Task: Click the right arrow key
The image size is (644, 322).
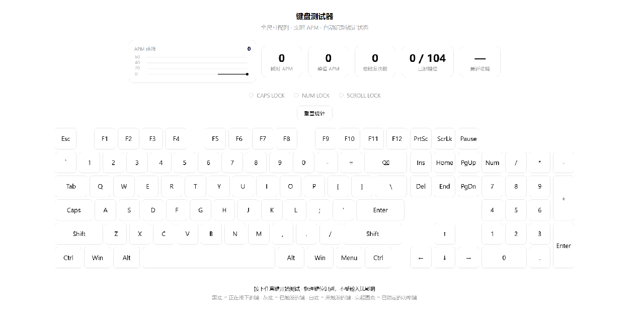Action: (468, 258)
